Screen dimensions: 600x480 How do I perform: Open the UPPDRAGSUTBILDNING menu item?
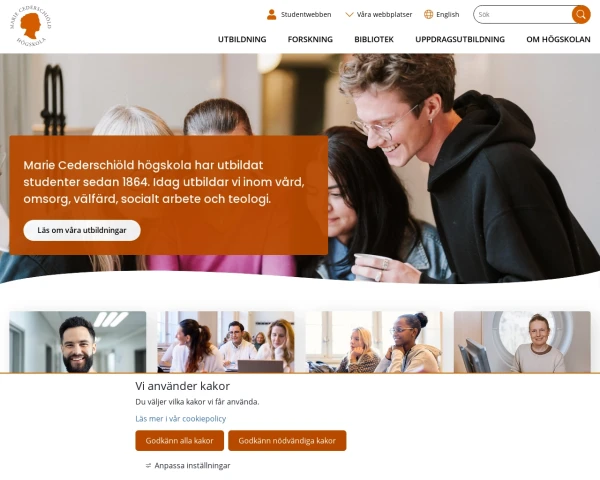click(460, 39)
